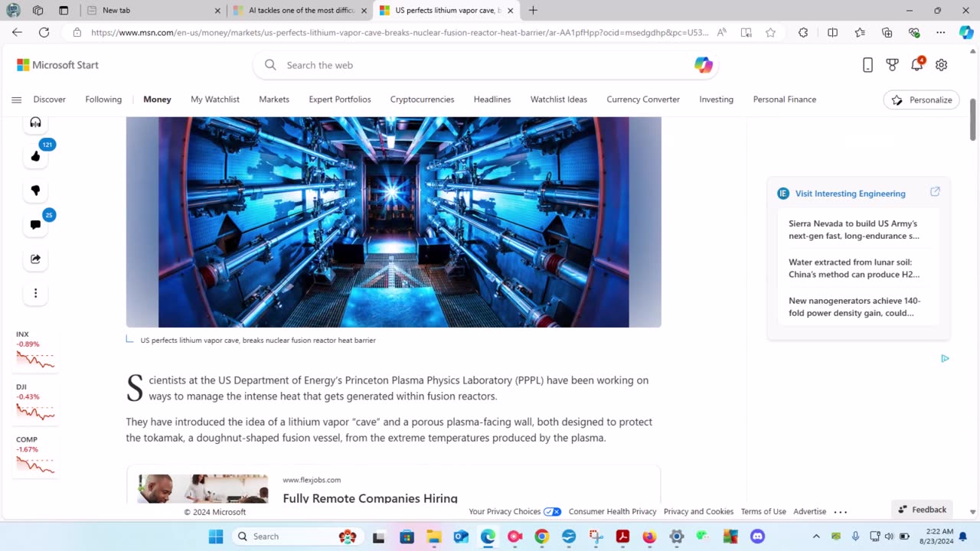The width and height of the screenshot is (980, 551).
Task: Open the hamburger navigation menu
Action: click(x=16, y=99)
